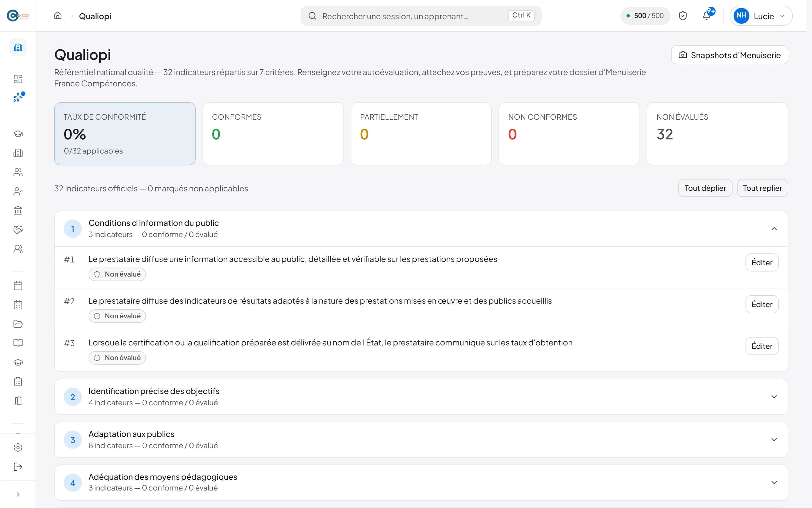Click the Partiellement count card

(421, 134)
